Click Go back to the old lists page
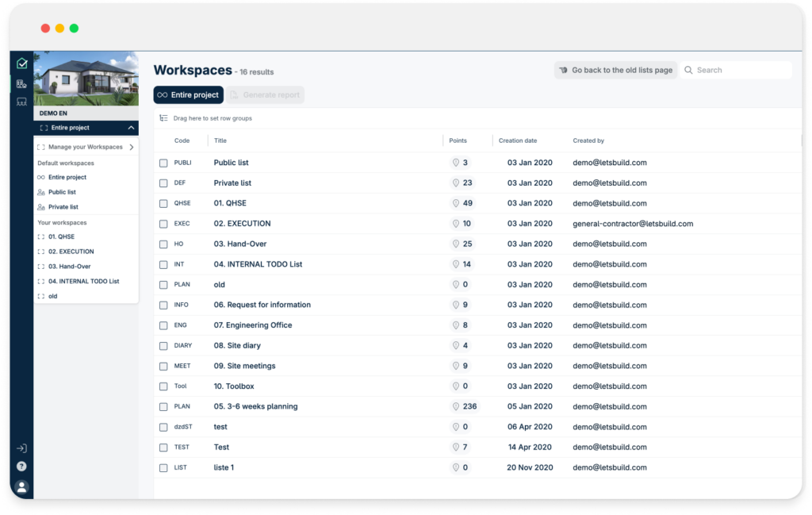Screen dimensions: 812x515 [615, 70]
